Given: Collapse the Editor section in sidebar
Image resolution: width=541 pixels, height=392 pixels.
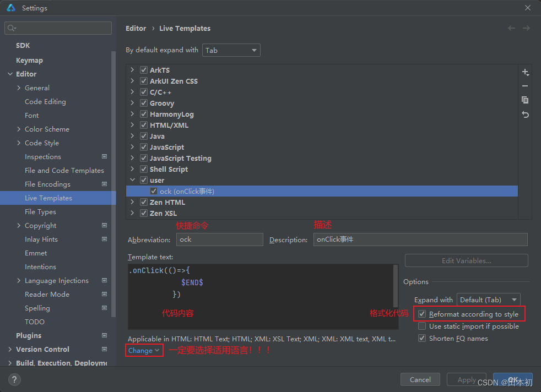Looking at the screenshot, I should [x=10, y=74].
